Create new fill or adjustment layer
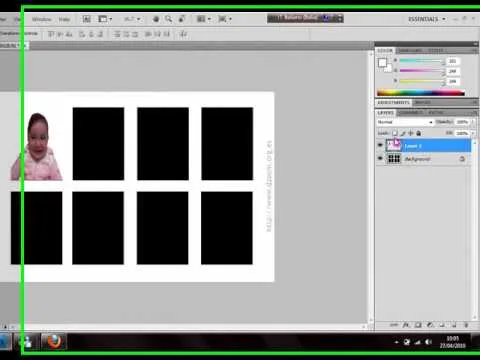Image resolution: width=480 pixels, height=360 pixels. click(430, 325)
